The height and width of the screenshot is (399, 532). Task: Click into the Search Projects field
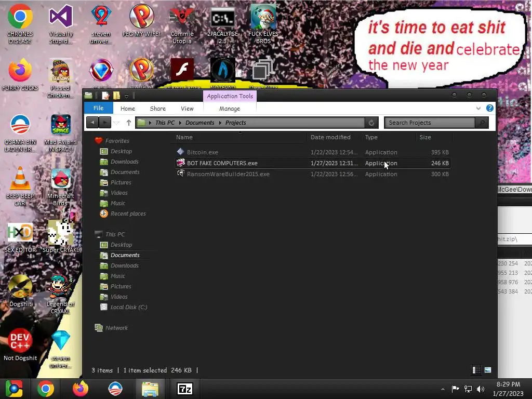[x=430, y=123]
